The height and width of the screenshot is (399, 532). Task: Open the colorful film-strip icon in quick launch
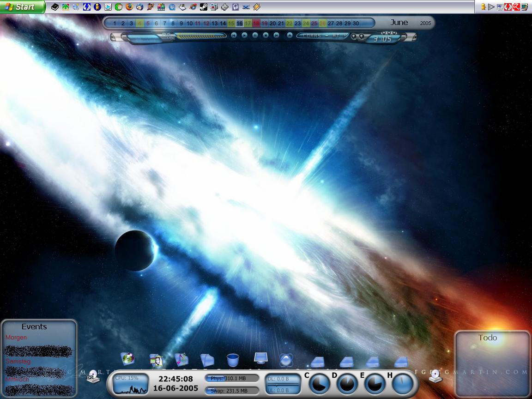161,7
